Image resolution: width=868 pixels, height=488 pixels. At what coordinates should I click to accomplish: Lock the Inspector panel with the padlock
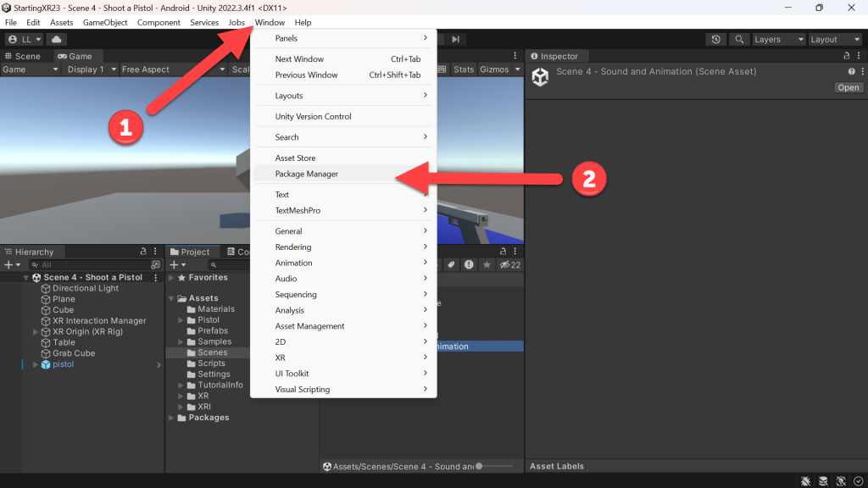click(847, 56)
